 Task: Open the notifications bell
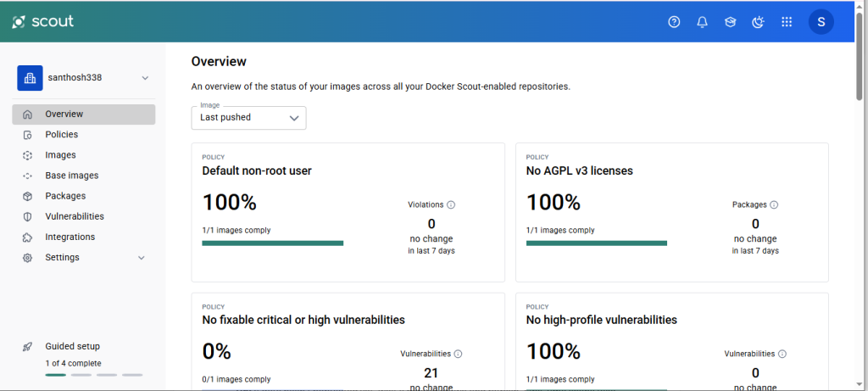pyautogui.click(x=702, y=22)
